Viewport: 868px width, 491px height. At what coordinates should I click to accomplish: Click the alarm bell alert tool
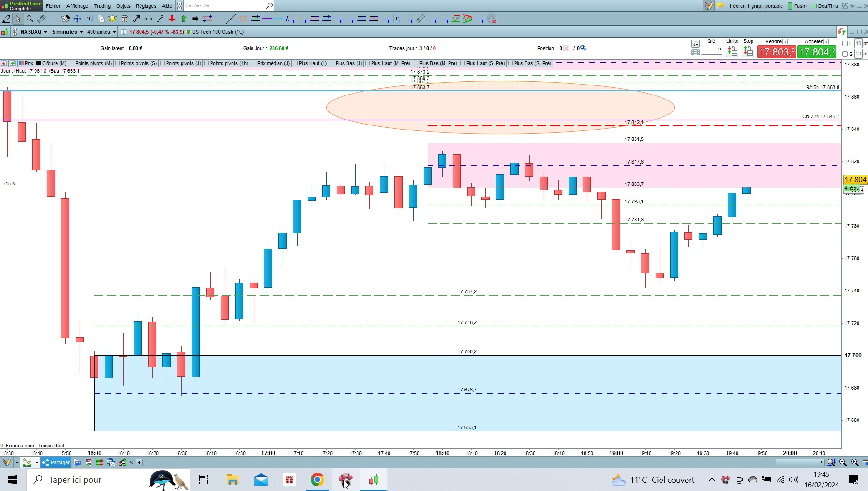pos(112,19)
